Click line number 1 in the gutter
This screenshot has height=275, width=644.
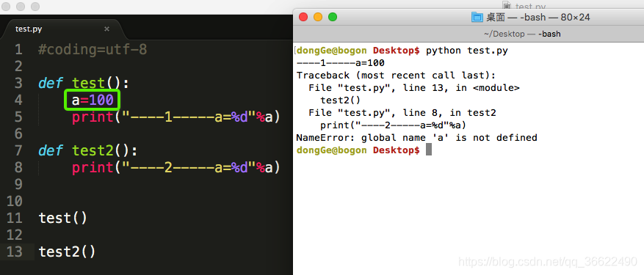18,50
